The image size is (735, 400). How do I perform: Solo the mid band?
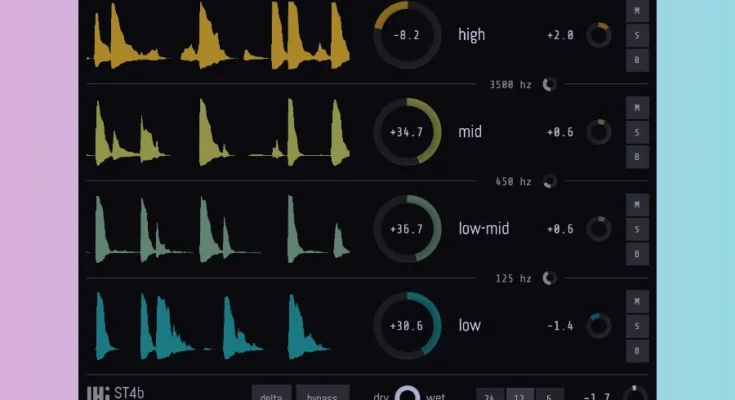point(637,132)
